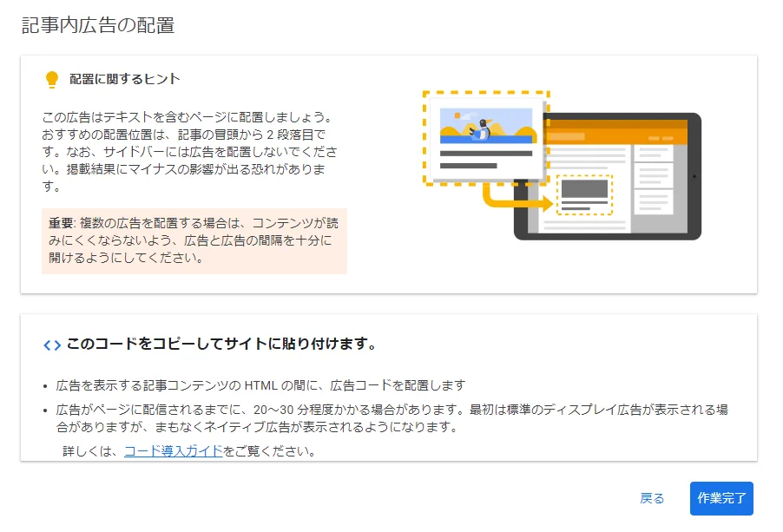Click the lightbulb hint icon
783x532 pixels.
click(51, 80)
